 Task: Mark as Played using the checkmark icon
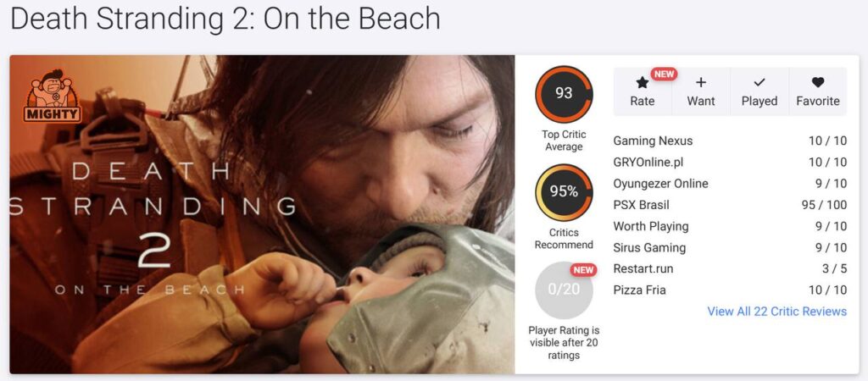coord(759,82)
